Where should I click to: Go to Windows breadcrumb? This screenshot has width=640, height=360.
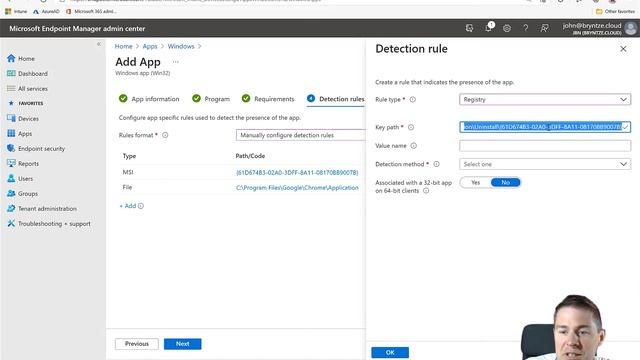[181, 46]
